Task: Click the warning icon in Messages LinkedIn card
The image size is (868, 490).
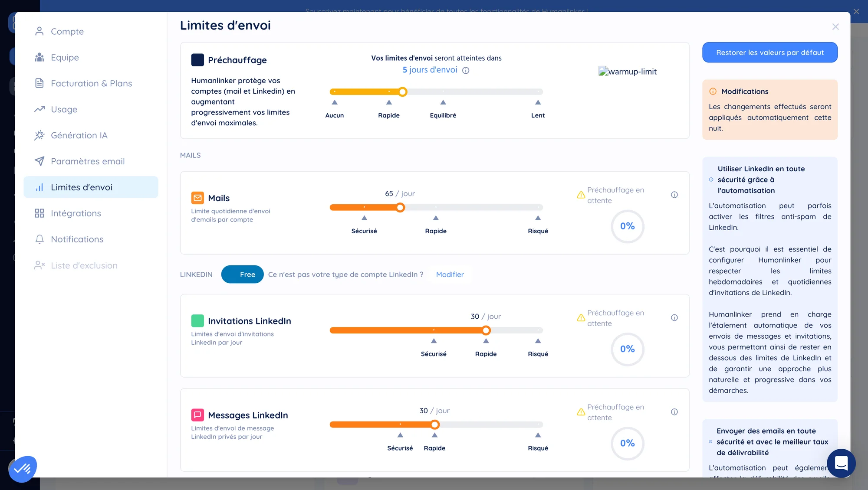Action: [581, 412]
